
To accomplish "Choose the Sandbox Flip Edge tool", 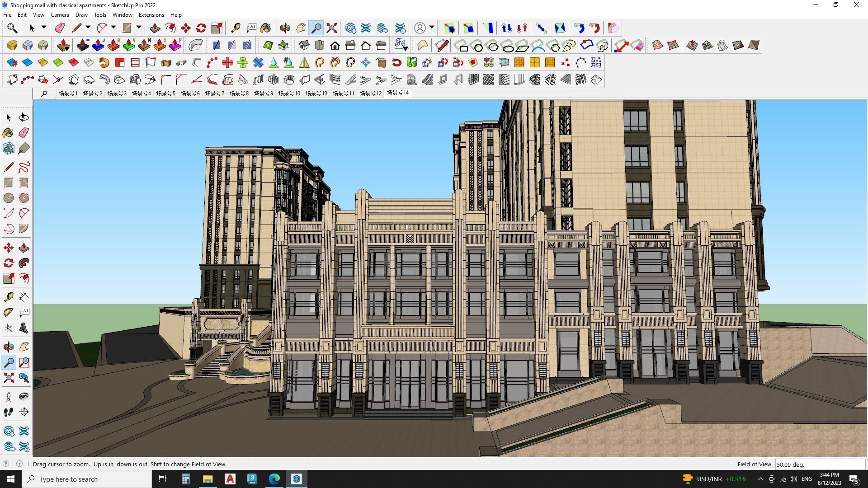I will pyautogui.click(x=754, y=45).
